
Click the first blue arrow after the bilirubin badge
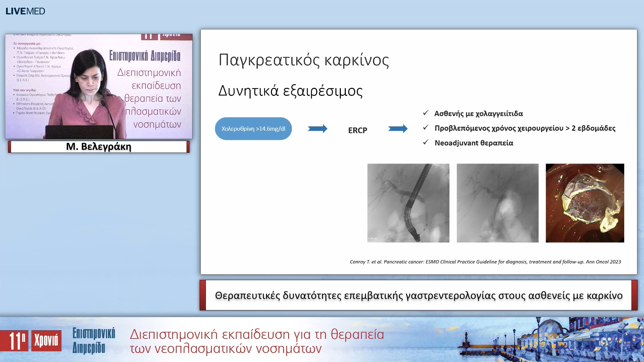pyautogui.click(x=318, y=128)
